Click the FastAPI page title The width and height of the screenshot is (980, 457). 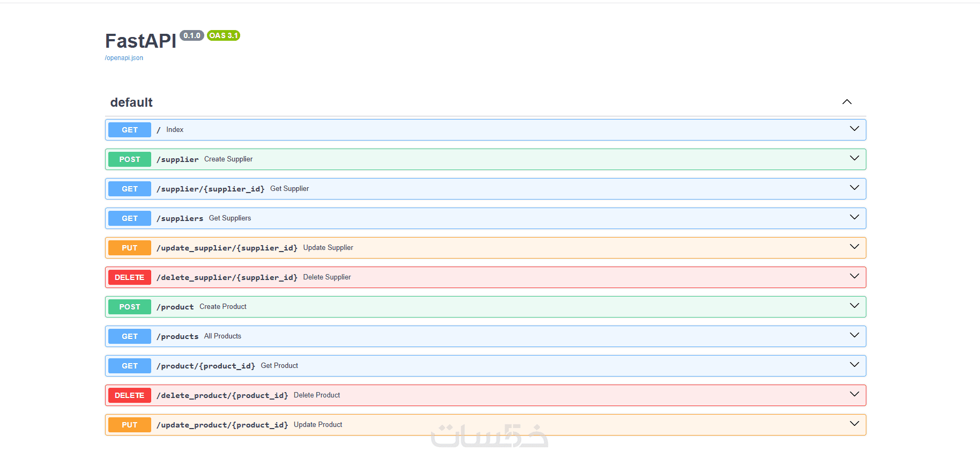pos(140,41)
